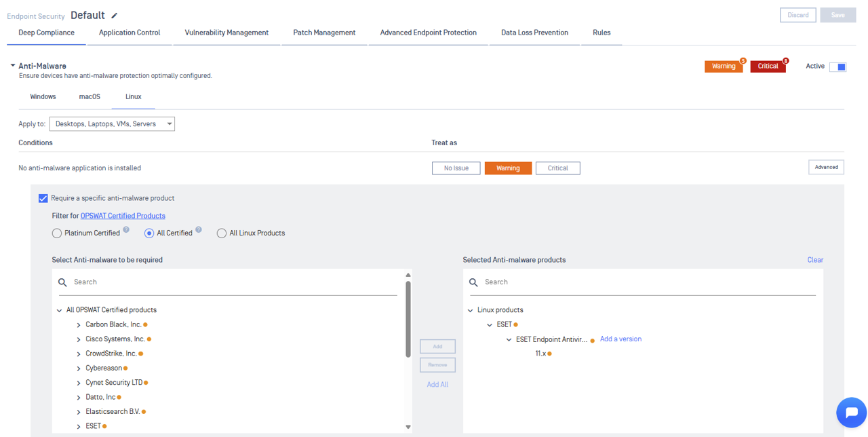Open the chat support bubble
The height and width of the screenshot is (437, 868).
[x=851, y=413]
